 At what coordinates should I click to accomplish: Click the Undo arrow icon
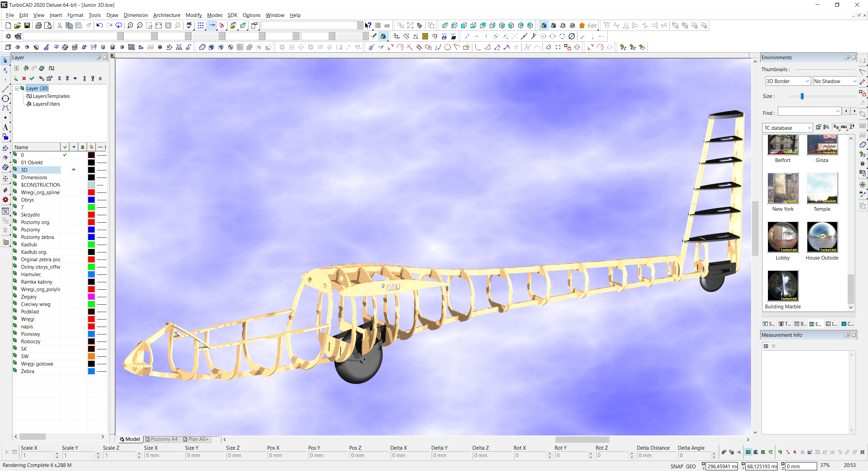coord(99,25)
